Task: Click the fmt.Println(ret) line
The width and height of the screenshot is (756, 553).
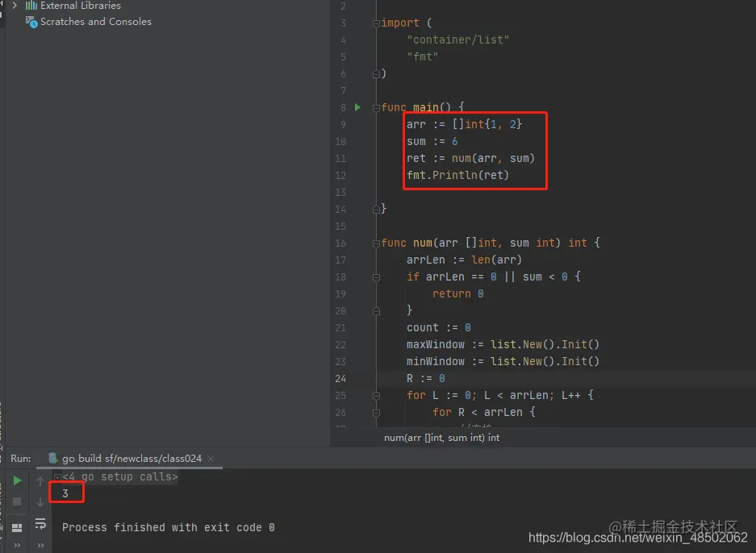Action: 457,175
